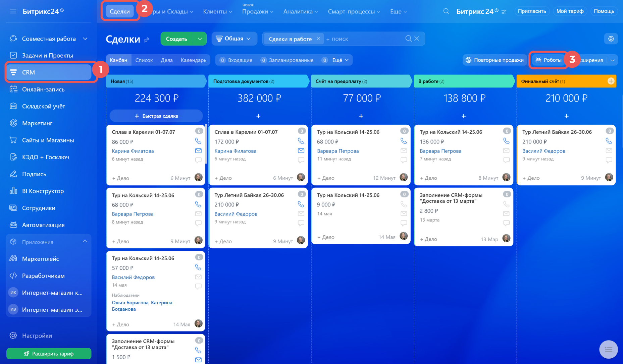Viewport: 623px width, 364px height.
Task: Collapse the Приложения section
Action: (x=85, y=242)
